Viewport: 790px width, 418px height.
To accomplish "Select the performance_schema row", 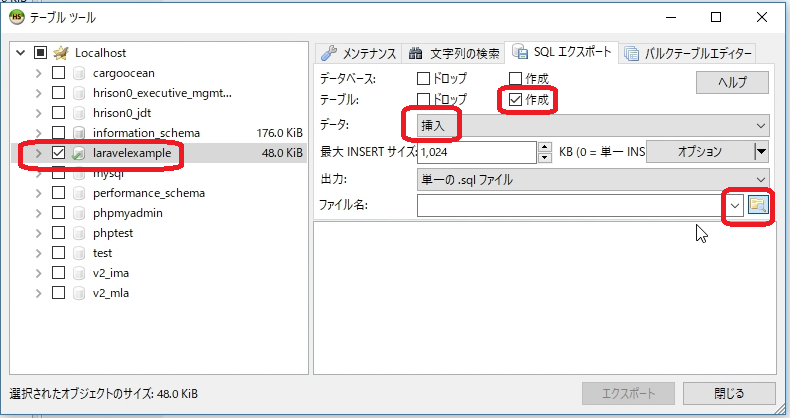I will 158,193.
